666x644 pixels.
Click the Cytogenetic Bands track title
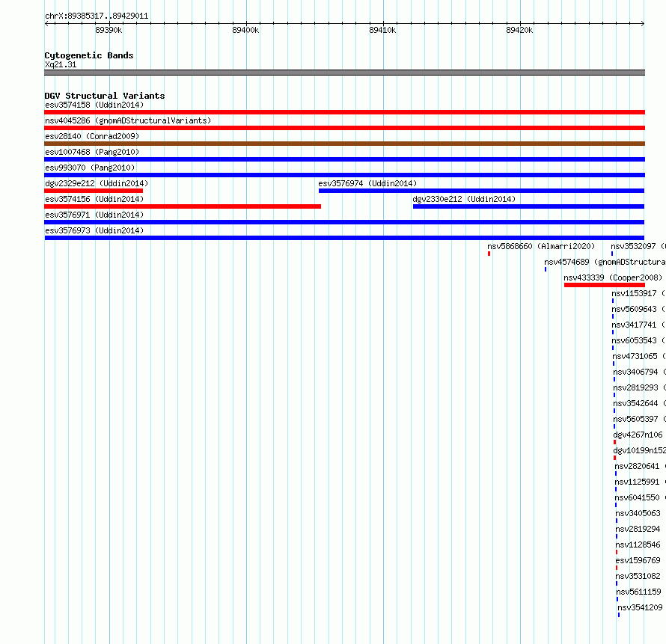[x=89, y=55]
